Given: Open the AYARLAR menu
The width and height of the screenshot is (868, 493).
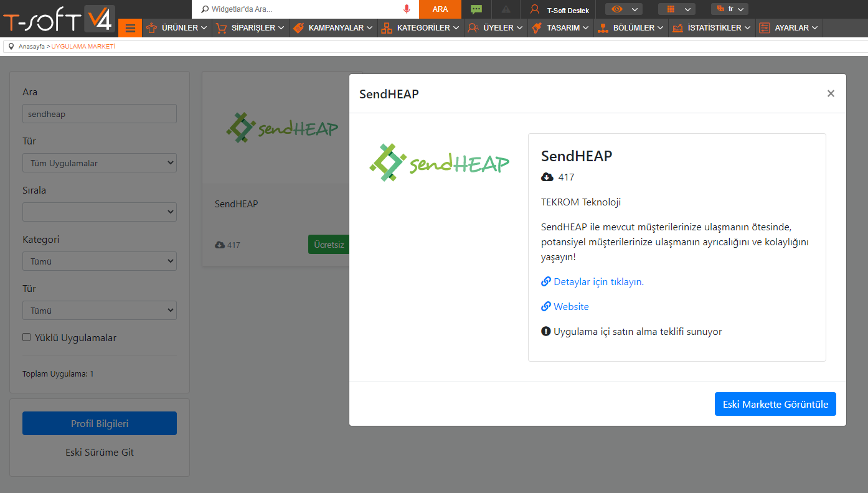Looking at the screenshot, I should pos(789,28).
